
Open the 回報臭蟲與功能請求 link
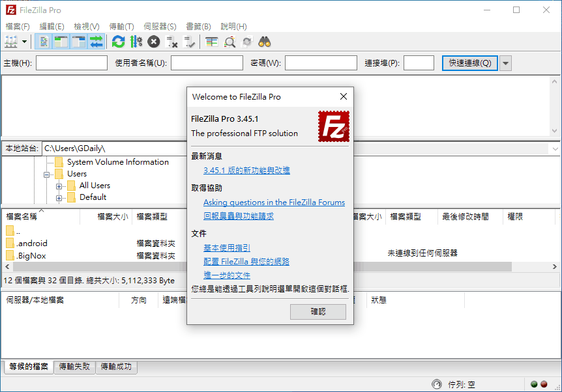tap(239, 216)
